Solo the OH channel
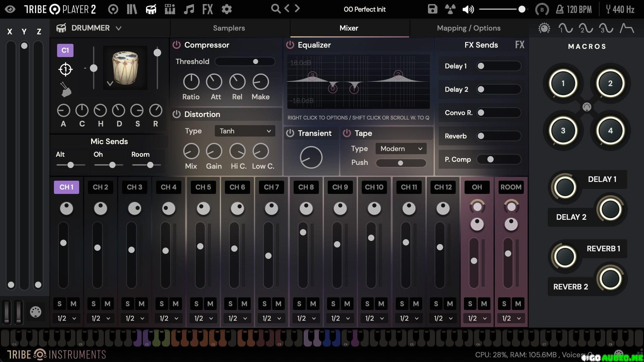 pos(470,304)
